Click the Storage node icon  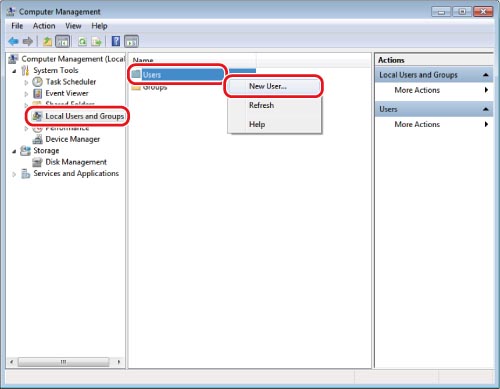[x=25, y=151]
